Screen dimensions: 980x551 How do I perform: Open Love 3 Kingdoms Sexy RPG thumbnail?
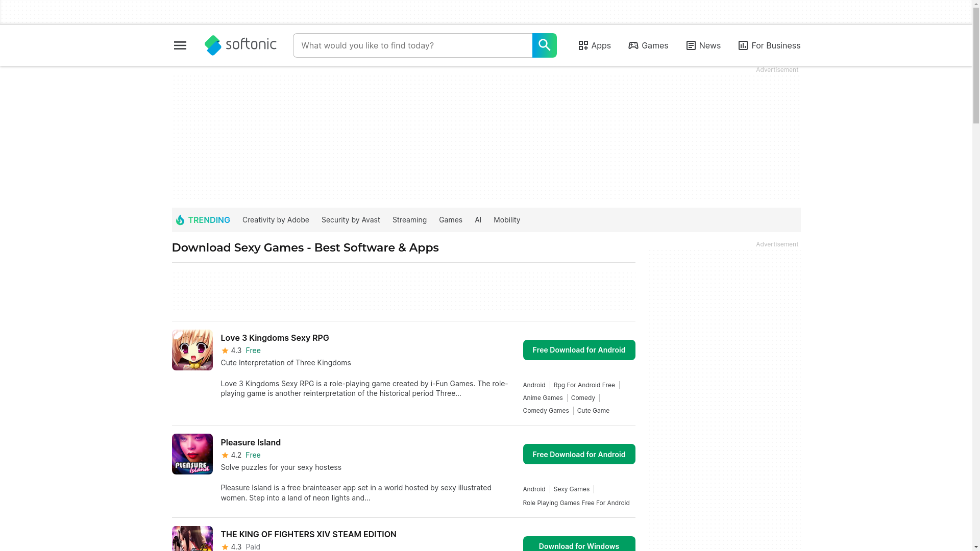[x=192, y=350]
